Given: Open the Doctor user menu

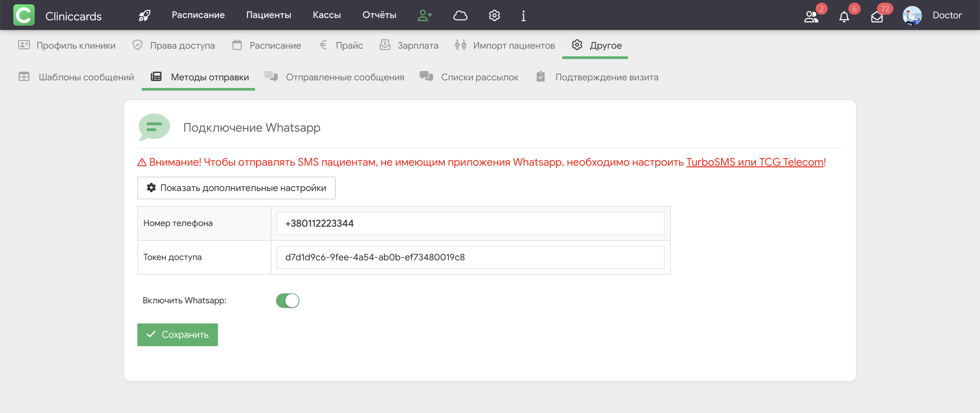Looking at the screenshot, I should [x=947, y=15].
